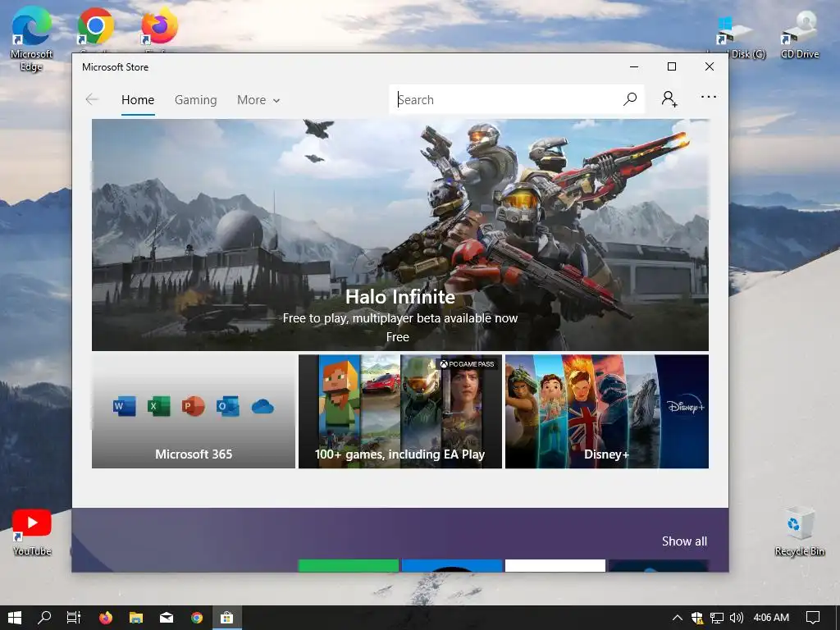Click the OneDrive cloud icon in 365 tile
Image resolution: width=840 pixels, height=630 pixels.
(262, 407)
